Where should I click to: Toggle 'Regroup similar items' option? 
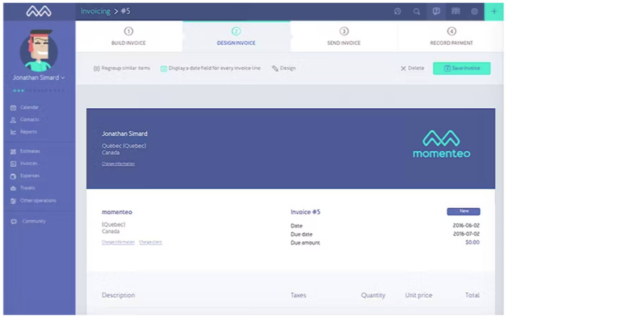pos(122,68)
